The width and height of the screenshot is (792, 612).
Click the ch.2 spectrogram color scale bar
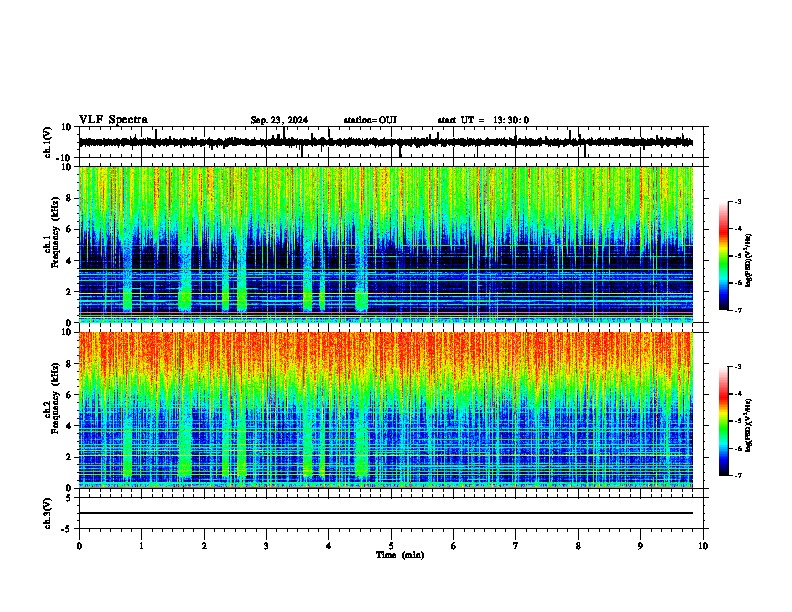pos(724,421)
